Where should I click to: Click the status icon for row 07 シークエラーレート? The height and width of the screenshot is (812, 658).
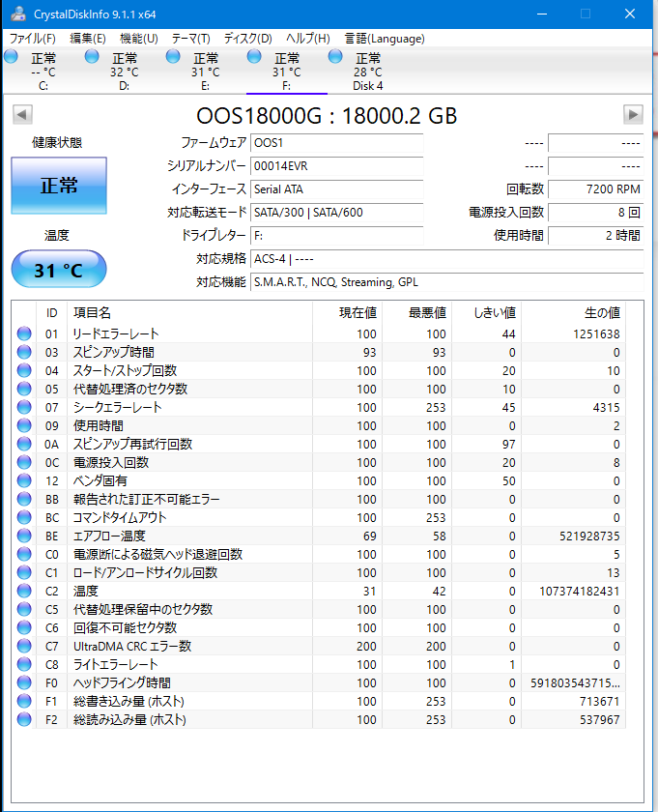[x=24, y=407]
